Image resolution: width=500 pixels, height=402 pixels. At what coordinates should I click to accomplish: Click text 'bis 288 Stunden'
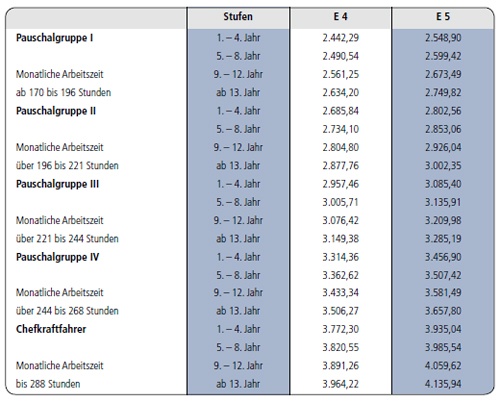[x=48, y=384]
